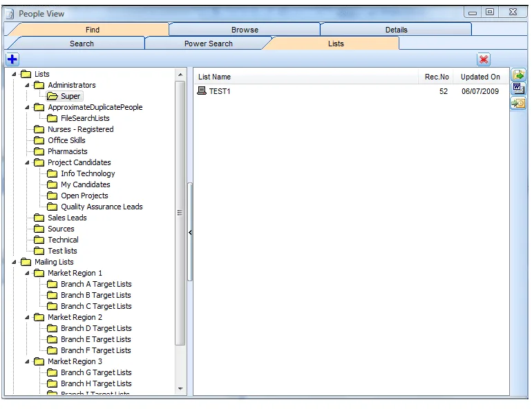
Task: Click the Super open folder icon
Action: (x=53, y=96)
